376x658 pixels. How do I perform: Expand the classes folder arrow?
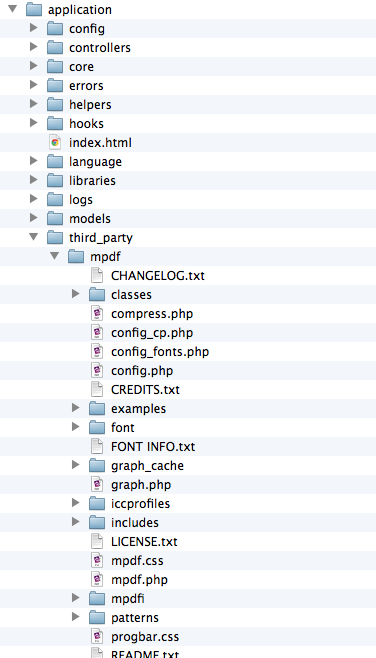click(x=76, y=294)
